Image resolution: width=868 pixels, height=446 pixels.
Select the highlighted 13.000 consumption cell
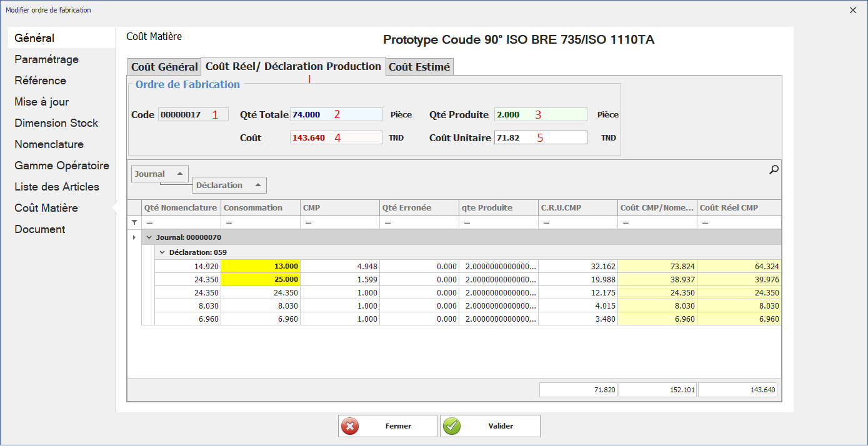click(x=261, y=266)
